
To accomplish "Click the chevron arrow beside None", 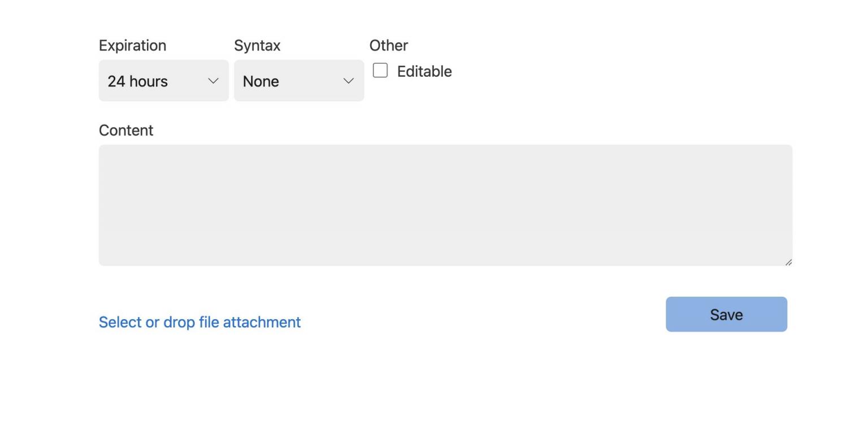I will (349, 81).
